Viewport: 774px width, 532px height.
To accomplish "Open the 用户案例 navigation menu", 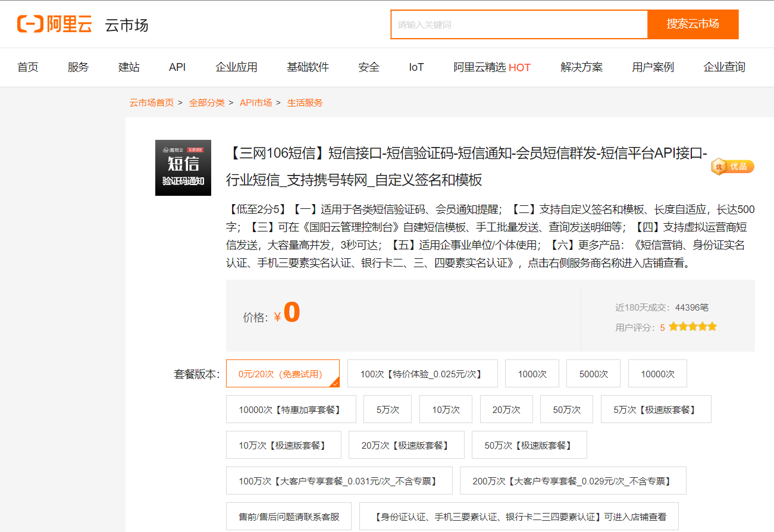I will click(653, 67).
